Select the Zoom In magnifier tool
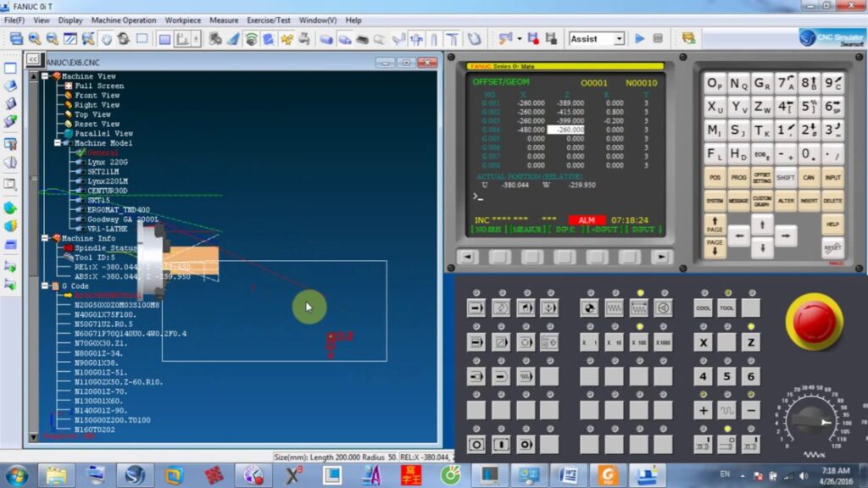Screen dimensions: 868x488 pyautogui.click(x=34, y=37)
